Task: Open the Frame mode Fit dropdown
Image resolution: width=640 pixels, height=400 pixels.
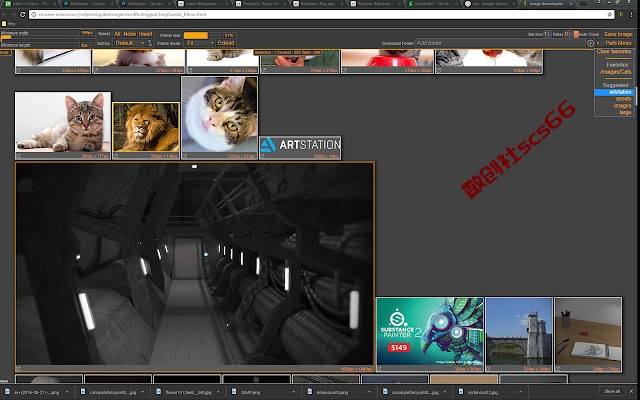Action: click(200, 43)
